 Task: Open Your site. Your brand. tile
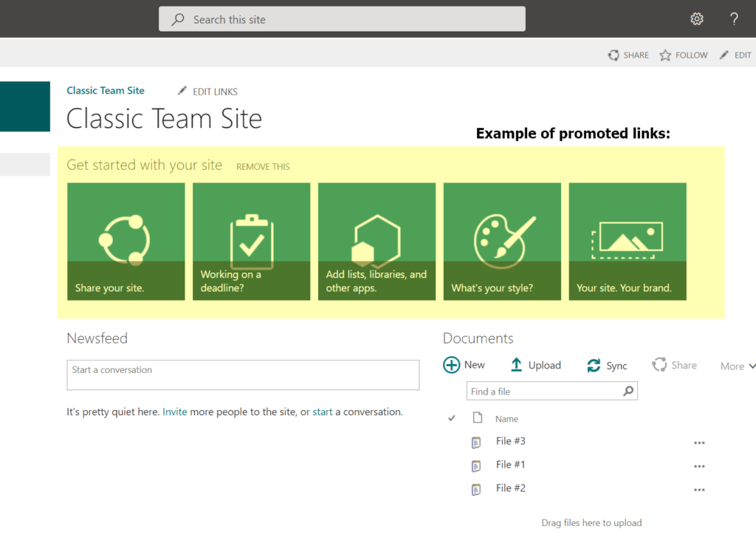[x=628, y=242]
